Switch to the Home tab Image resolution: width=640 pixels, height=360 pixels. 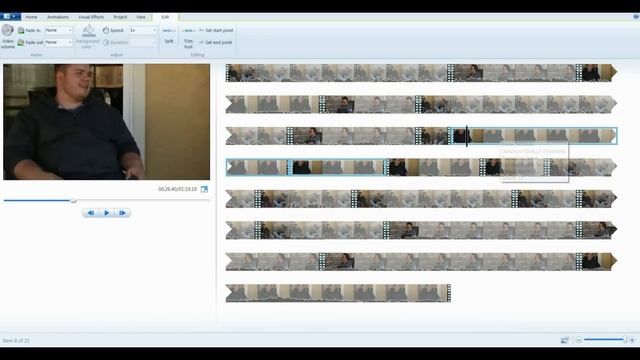coord(31,17)
